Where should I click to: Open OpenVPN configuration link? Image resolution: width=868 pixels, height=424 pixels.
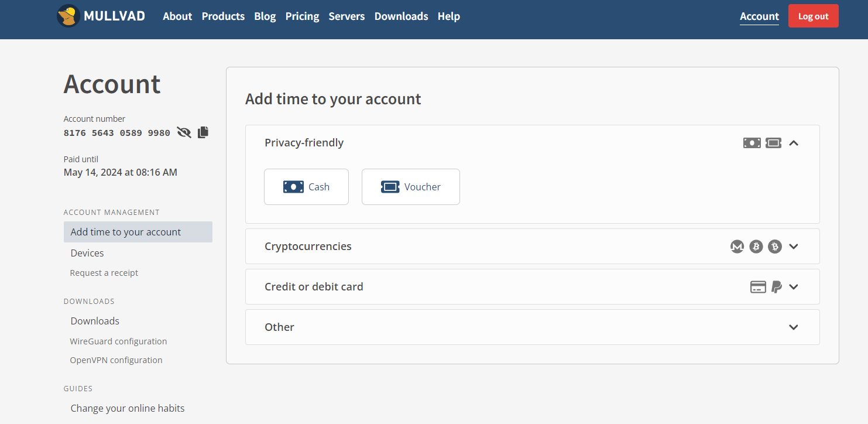pos(116,360)
